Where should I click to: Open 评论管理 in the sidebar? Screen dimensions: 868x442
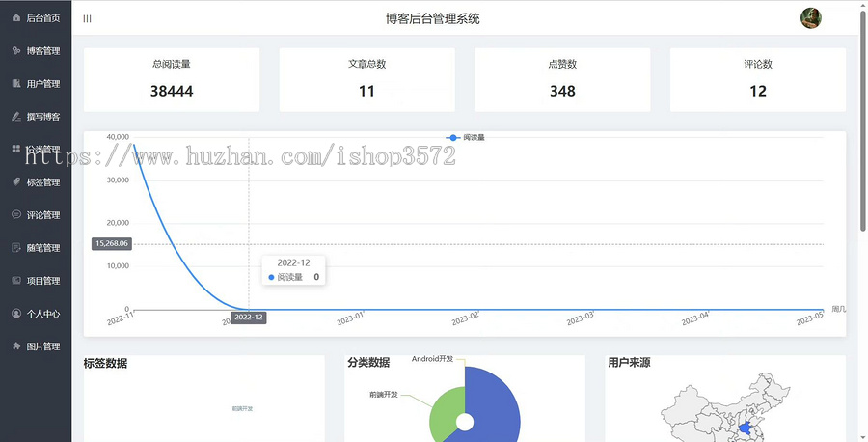click(36, 215)
